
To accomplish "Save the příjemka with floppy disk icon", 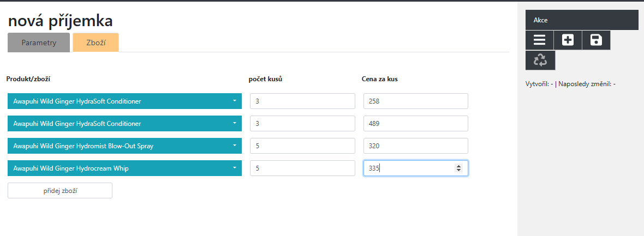I will pyautogui.click(x=596, y=40).
